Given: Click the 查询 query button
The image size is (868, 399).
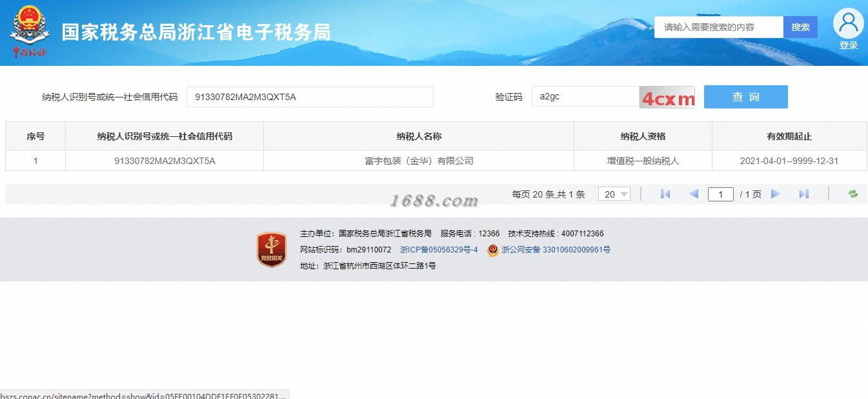Looking at the screenshot, I should pyautogui.click(x=745, y=97).
